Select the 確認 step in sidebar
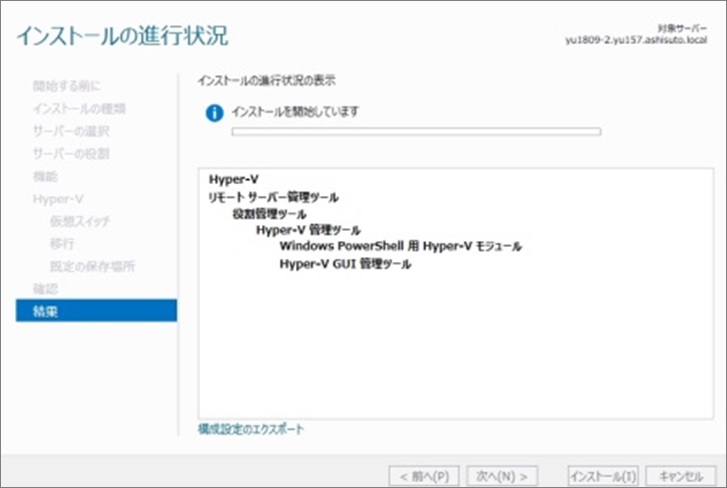The width and height of the screenshot is (727, 488). [45, 288]
